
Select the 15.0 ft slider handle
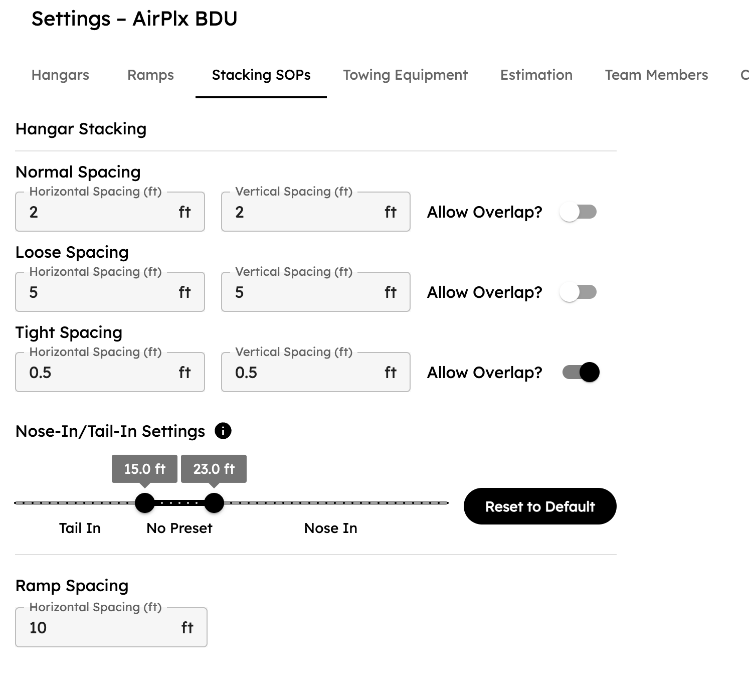(x=144, y=503)
